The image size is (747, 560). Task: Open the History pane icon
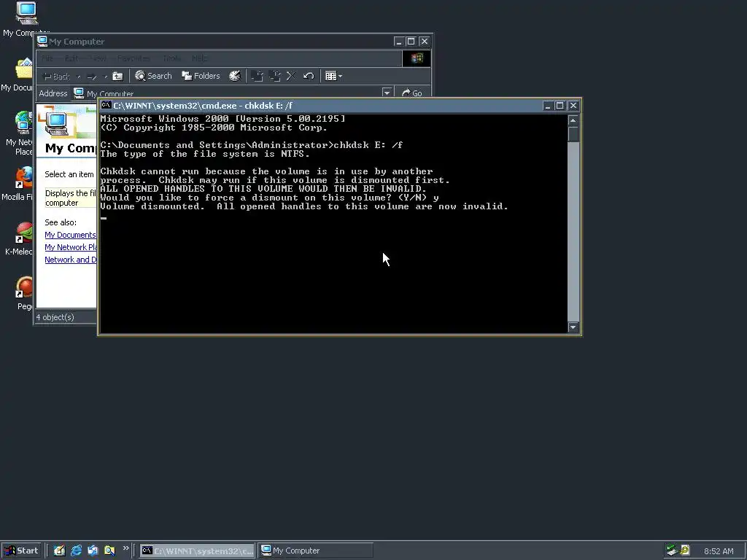click(x=235, y=76)
